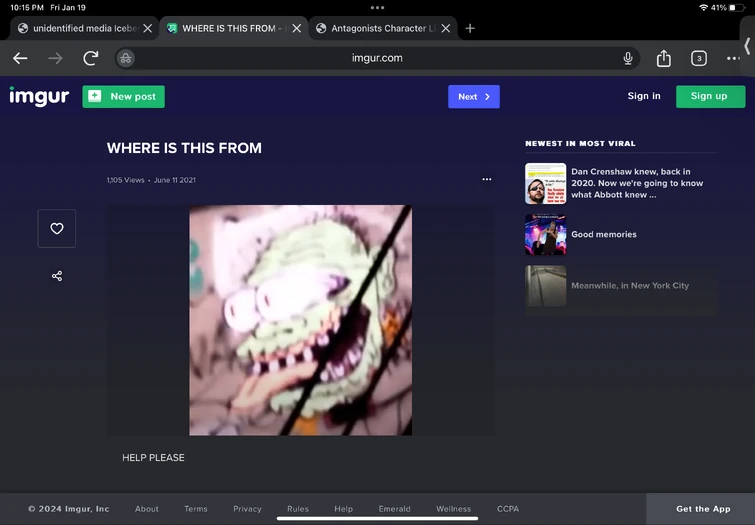Open the slide-over handle at right edge
This screenshot has width=755, height=525.
[x=747, y=47]
